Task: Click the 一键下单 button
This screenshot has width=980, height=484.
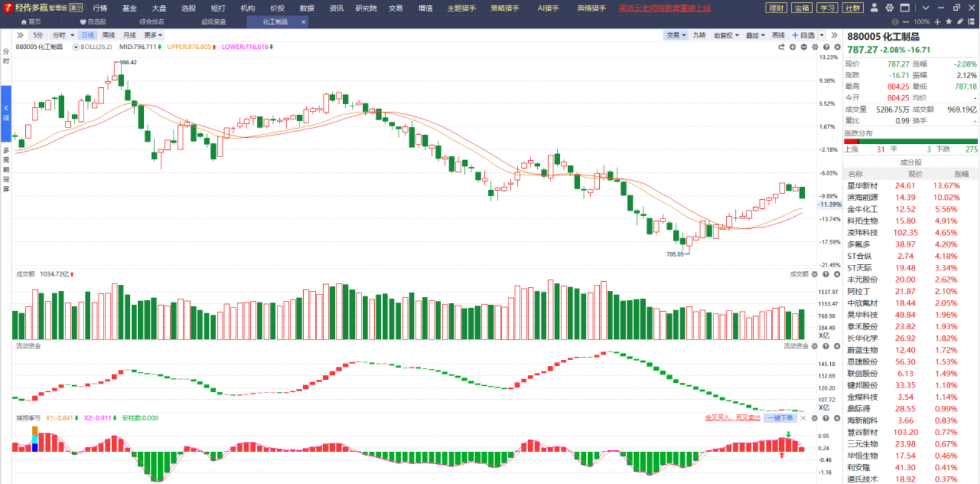Action: pos(780,418)
